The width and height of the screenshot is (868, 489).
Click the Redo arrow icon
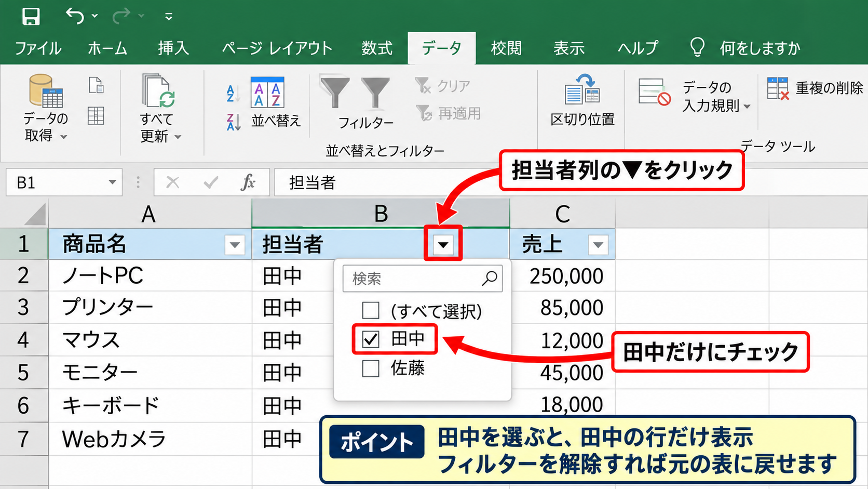coord(121,16)
